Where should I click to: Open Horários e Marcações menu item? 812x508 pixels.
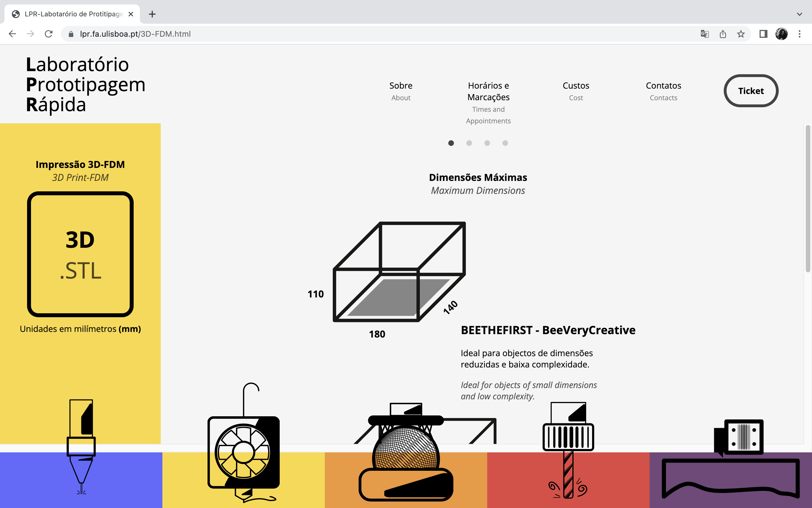pyautogui.click(x=489, y=103)
